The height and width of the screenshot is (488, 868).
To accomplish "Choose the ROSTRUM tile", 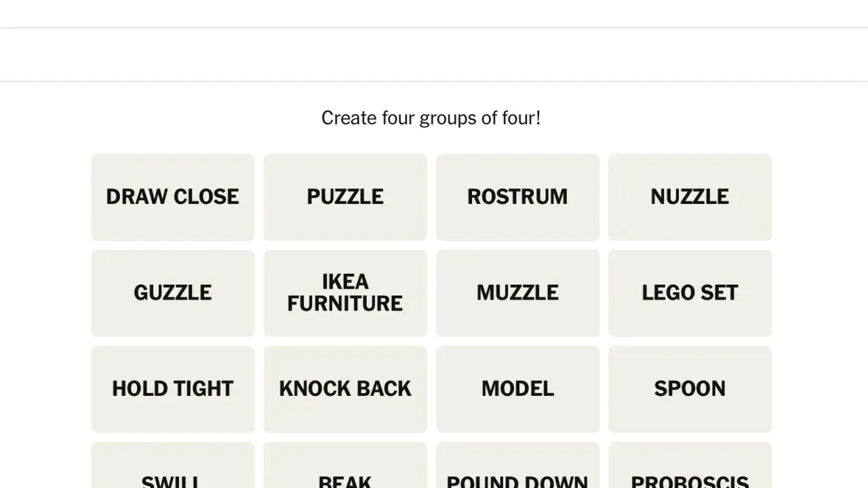I will click(517, 197).
